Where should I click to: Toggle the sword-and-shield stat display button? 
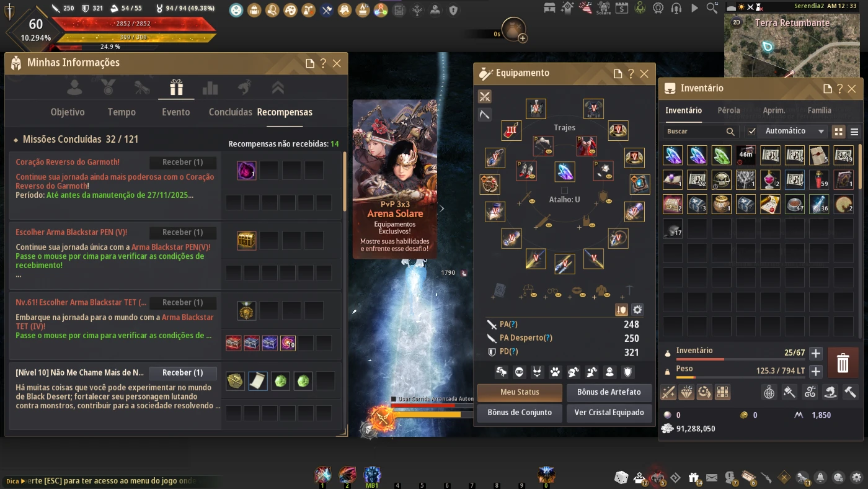pyautogui.click(x=621, y=310)
